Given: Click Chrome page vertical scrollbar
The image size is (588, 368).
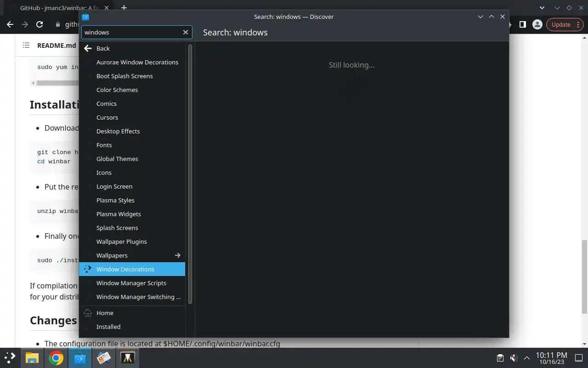Looking at the screenshot, I should (585, 276).
